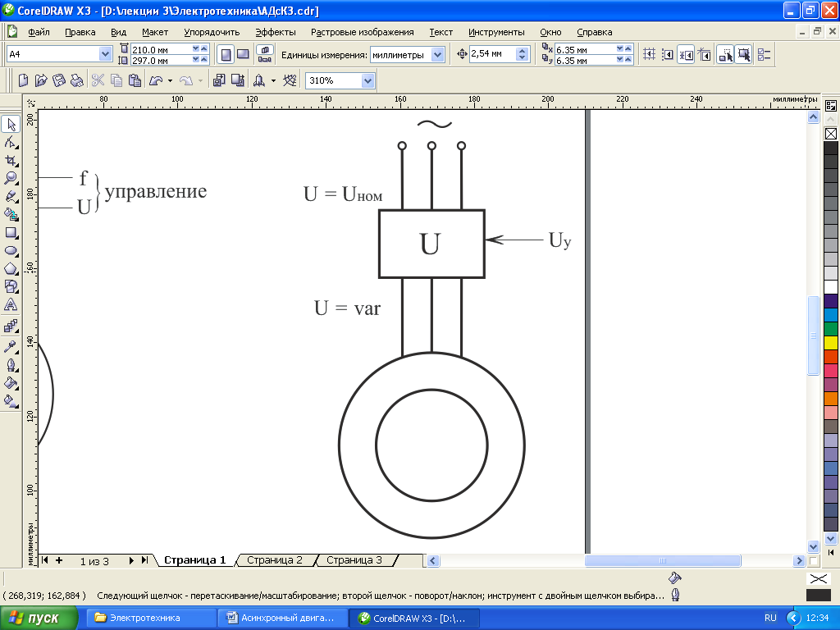Switch to Страница 2 page tab
The image size is (840, 630).
click(275, 560)
